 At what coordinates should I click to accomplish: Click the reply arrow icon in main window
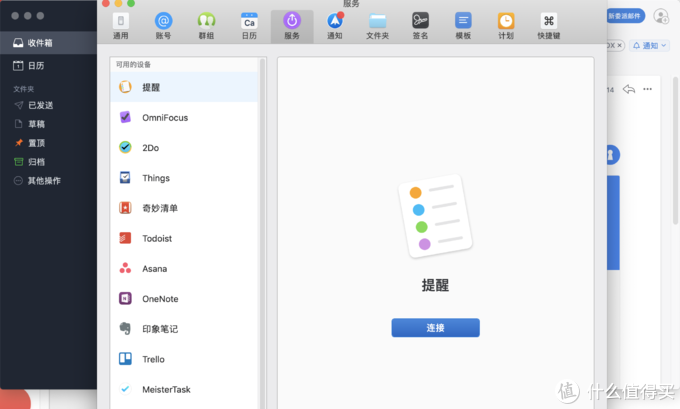(x=628, y=89)
